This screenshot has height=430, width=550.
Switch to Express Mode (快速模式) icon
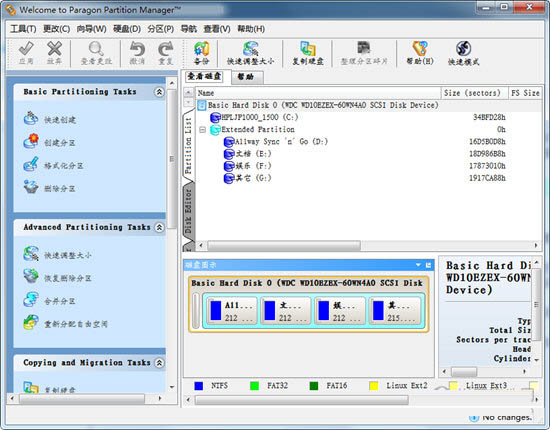[463, 53]
